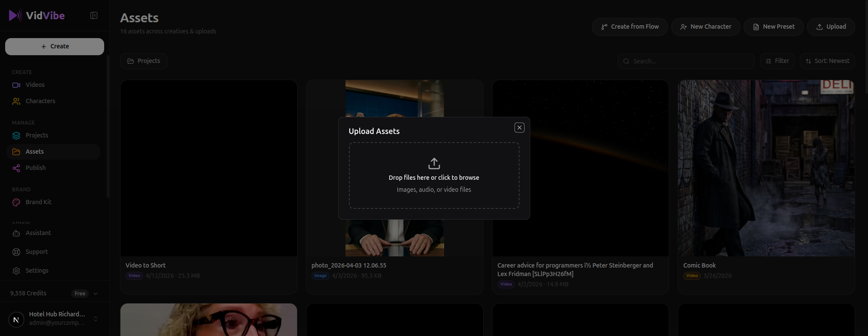Open the Comic Book thumbnail
The height and width of the screenshot is (336, 868).
pyautogui.click(x=766, y=168)
